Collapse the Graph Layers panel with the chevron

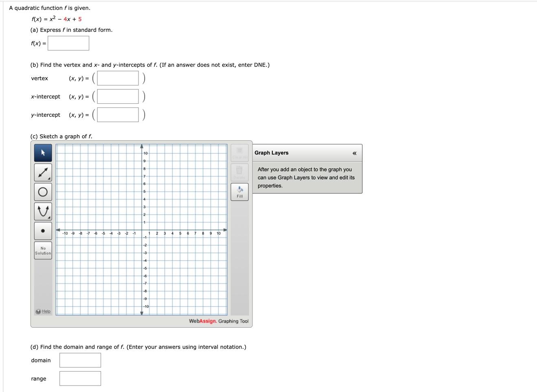354,153
